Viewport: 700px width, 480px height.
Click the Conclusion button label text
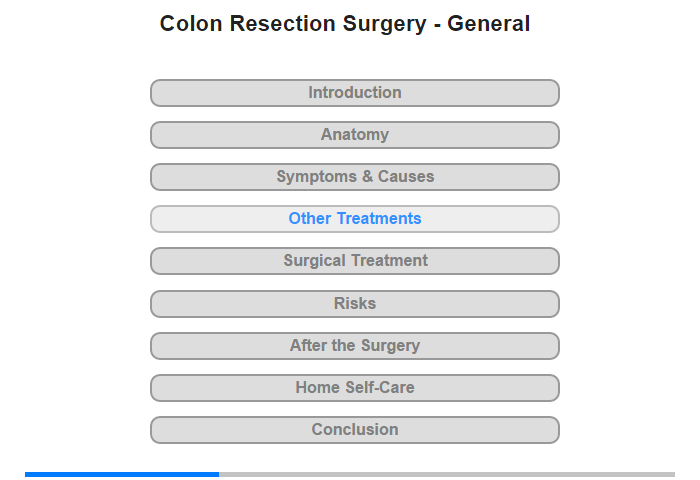[x=354, y=429]
